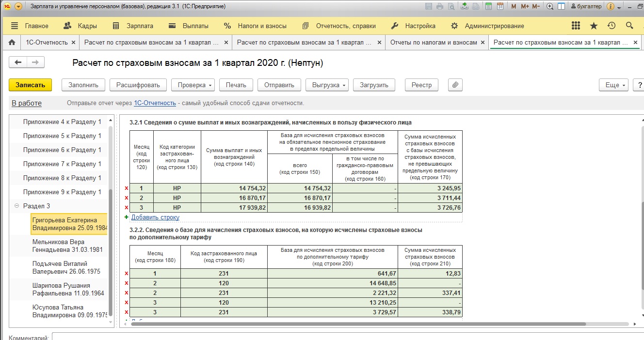Click the paperclip attach files icon
Screen dimensions: 644x340
455,85
